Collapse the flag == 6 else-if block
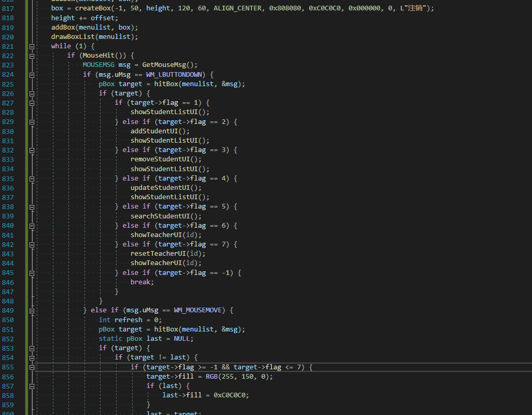The height and width of the screenshot is (415, 532). coord(32,226)
